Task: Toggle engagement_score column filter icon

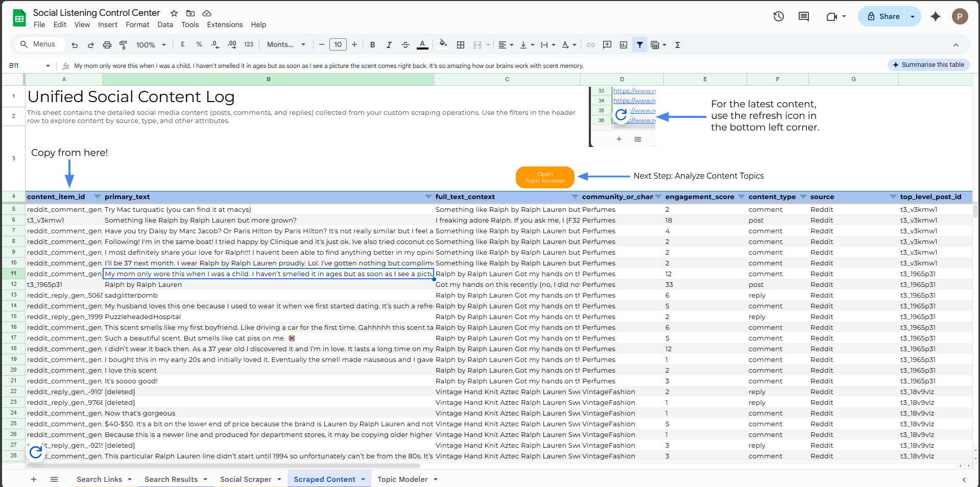Action: pyautogui.click(x=742, y=197)
